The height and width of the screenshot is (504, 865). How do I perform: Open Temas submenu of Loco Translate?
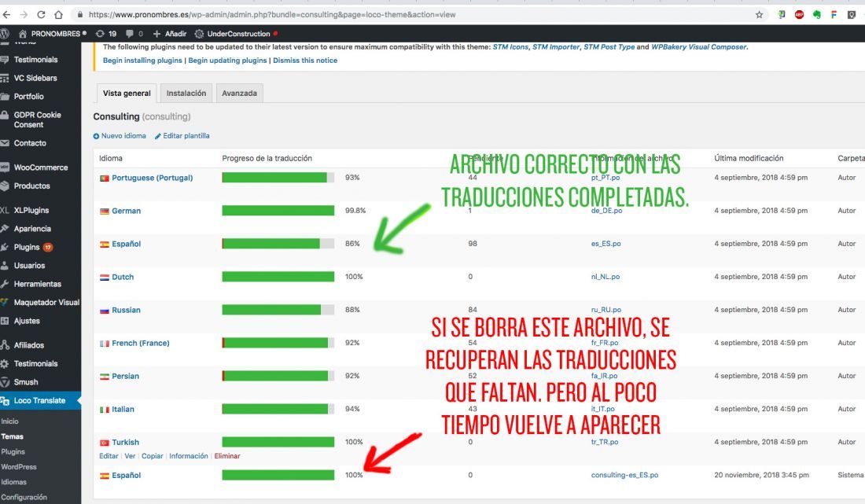click(x=12, y=436)
